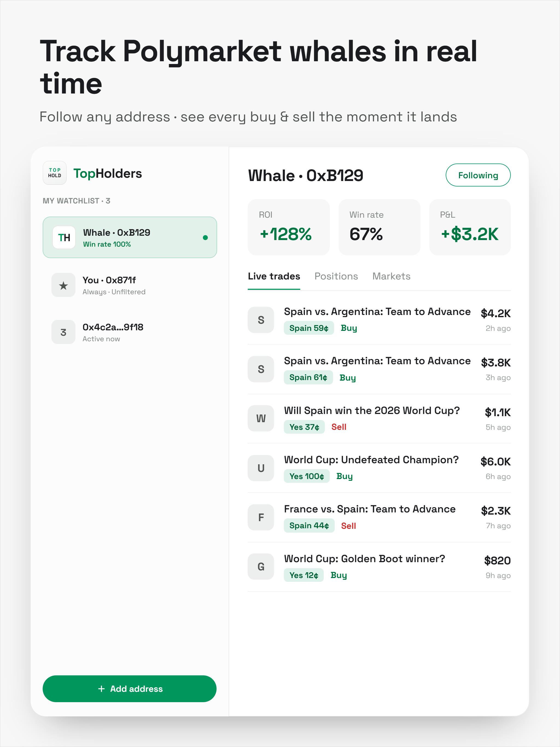
Task: Click the Yes 12¢ outcome badge
Action: click(x=304, y=575)
